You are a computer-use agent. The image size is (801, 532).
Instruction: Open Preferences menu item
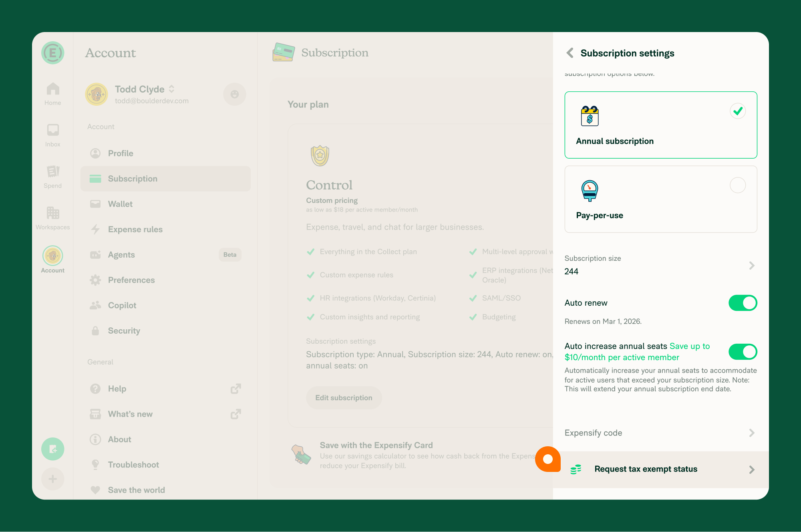165,280
